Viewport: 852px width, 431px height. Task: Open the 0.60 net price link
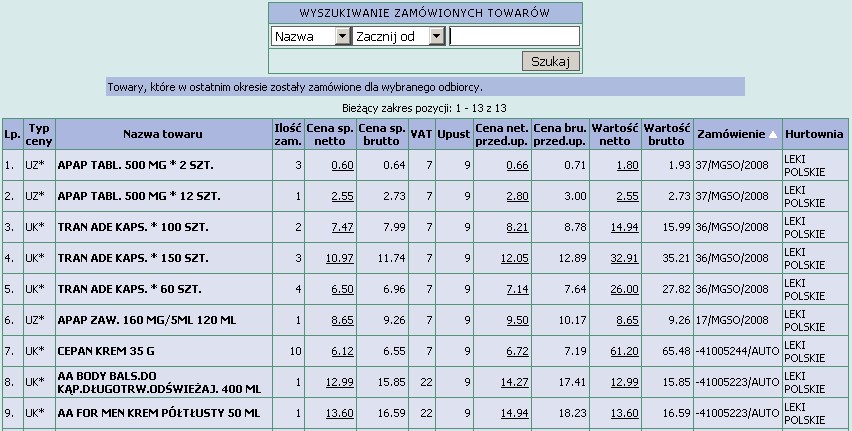pos(342,165)
